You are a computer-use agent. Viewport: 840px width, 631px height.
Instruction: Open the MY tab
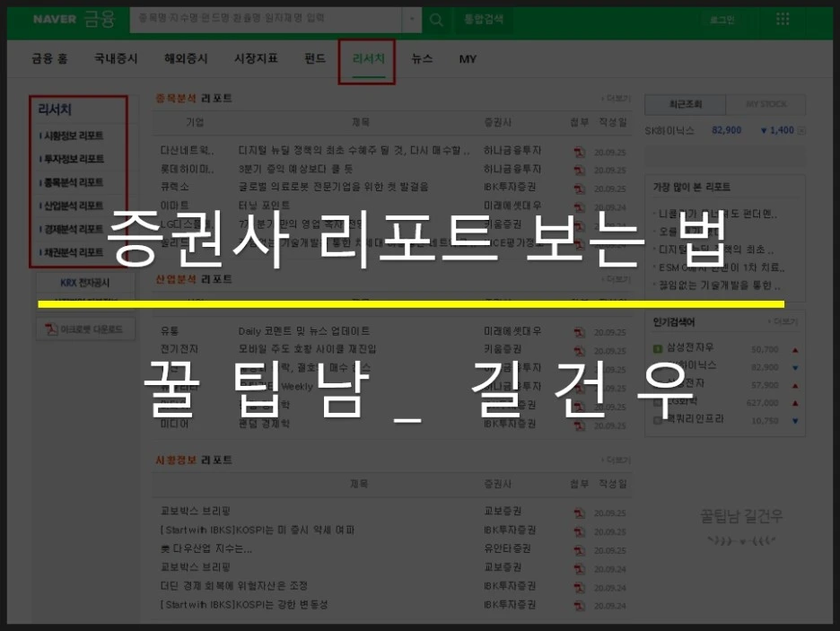468,59
